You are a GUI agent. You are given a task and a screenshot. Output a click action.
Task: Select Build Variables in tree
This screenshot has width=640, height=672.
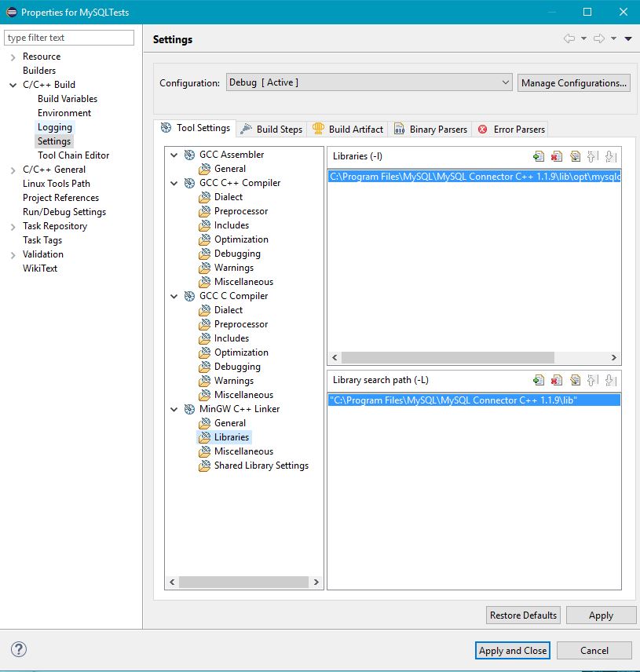click(x=68, y=99)
